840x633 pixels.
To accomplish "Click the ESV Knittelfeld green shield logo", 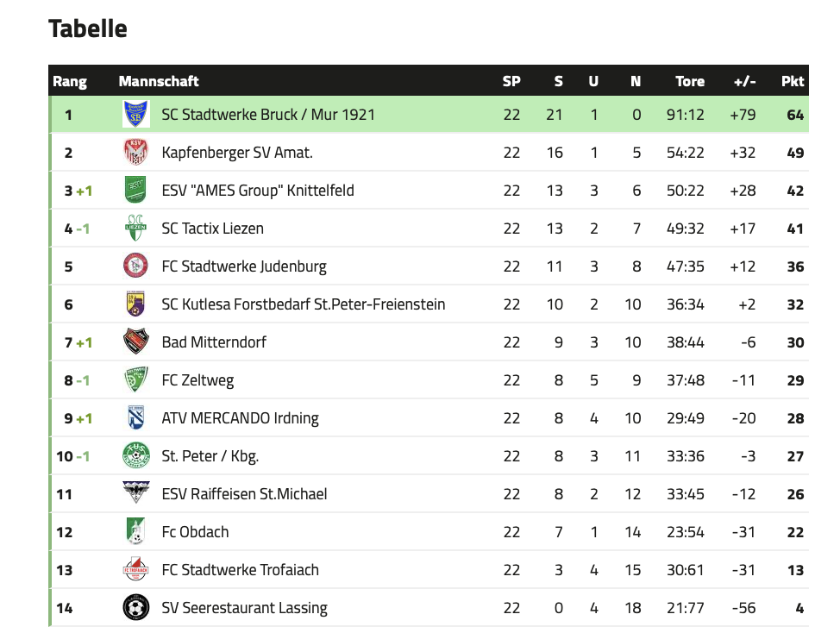I will coord(135,190).
